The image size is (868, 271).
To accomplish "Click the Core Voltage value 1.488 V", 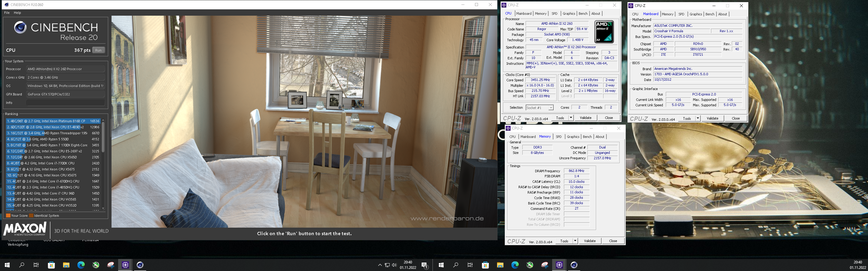I will 577,40.
